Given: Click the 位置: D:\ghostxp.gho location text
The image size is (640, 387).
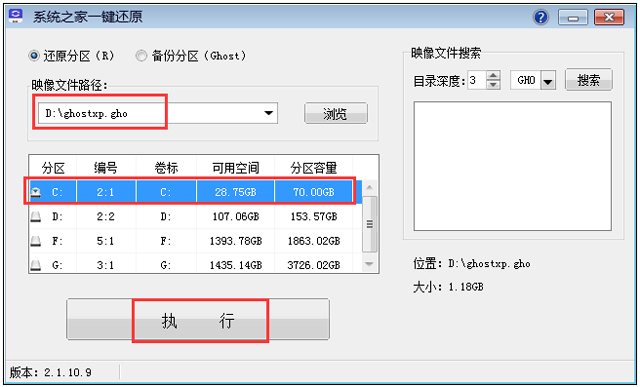Looking at the screenshot, I should (471, 263).
